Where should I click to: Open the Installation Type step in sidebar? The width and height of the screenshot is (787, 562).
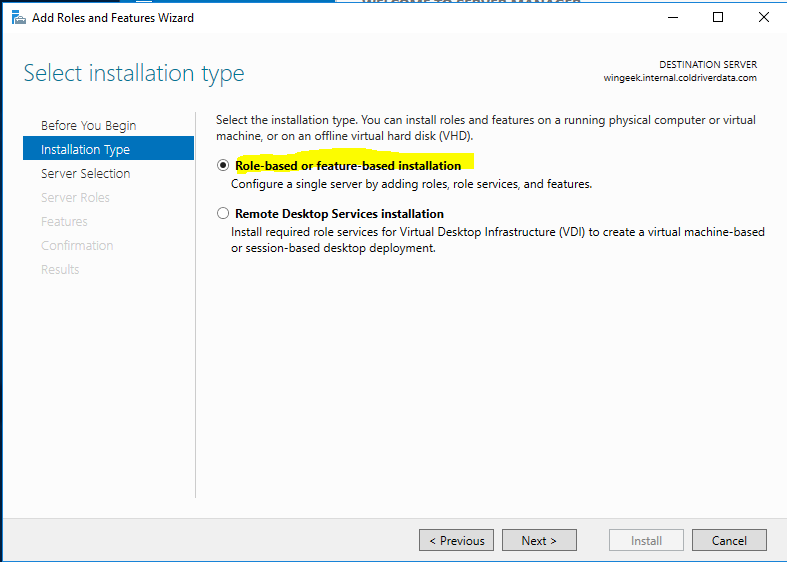click(x=85, y=149)
